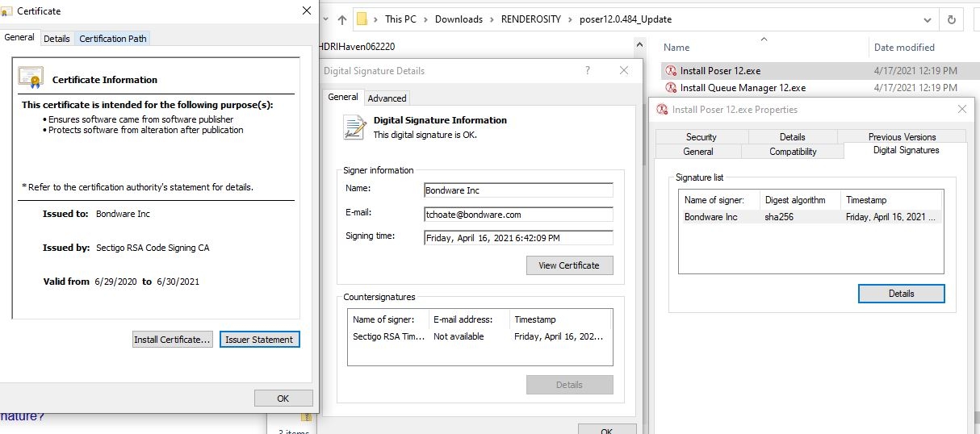Switch to the Compatibility tab in Properties
The image size is (980, 434).
coord(792,152)
